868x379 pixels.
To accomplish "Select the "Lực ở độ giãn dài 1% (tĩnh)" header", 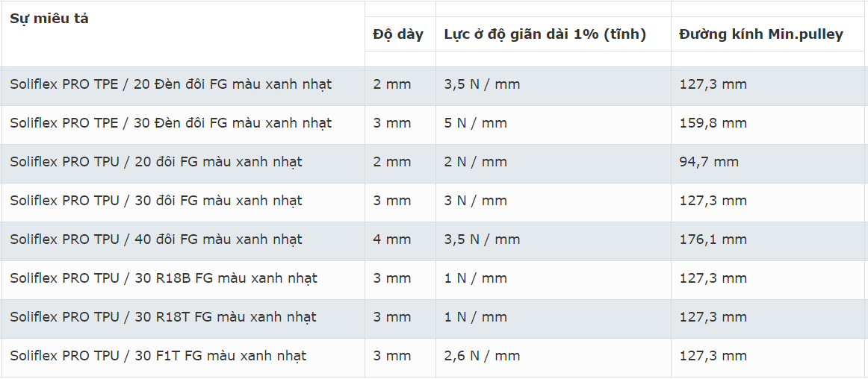I will point(545,34).
